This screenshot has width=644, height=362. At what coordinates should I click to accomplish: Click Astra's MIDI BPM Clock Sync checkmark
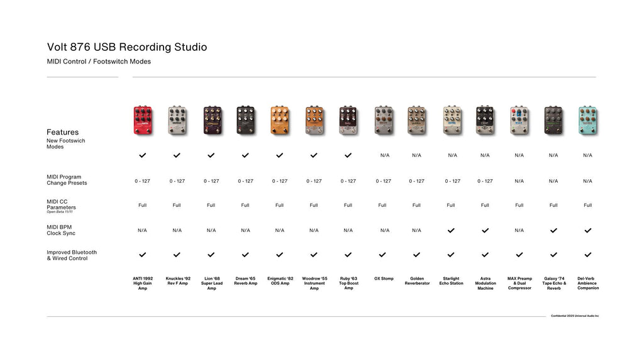[x=485, y=231]
